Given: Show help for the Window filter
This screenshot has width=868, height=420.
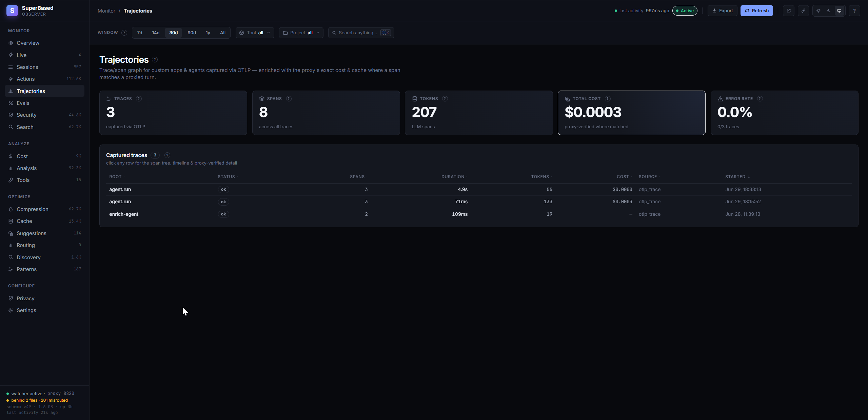Looking at the screenshot, I should (x=124, y=33).
